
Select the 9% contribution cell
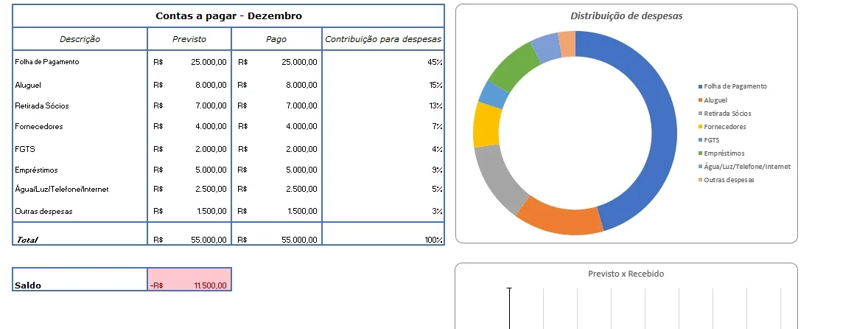(383, 170)
